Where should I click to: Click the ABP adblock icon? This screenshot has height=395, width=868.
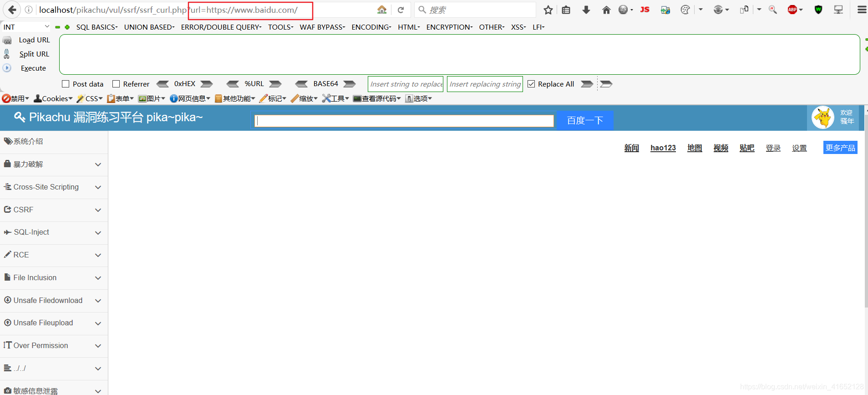click(792, 10)
